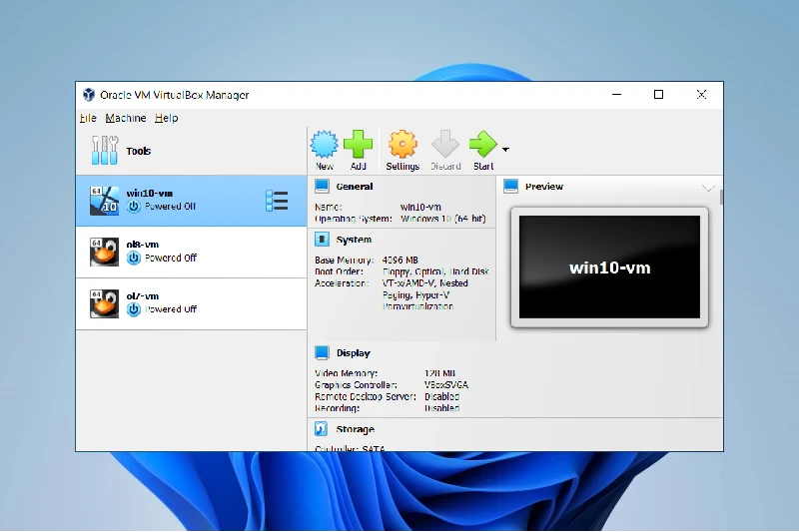This screenshot has height=532, width=799.
Task: Click the Windows 10 (64-bit) OS value
Action: pyautogui.click(x=442, y=219)
